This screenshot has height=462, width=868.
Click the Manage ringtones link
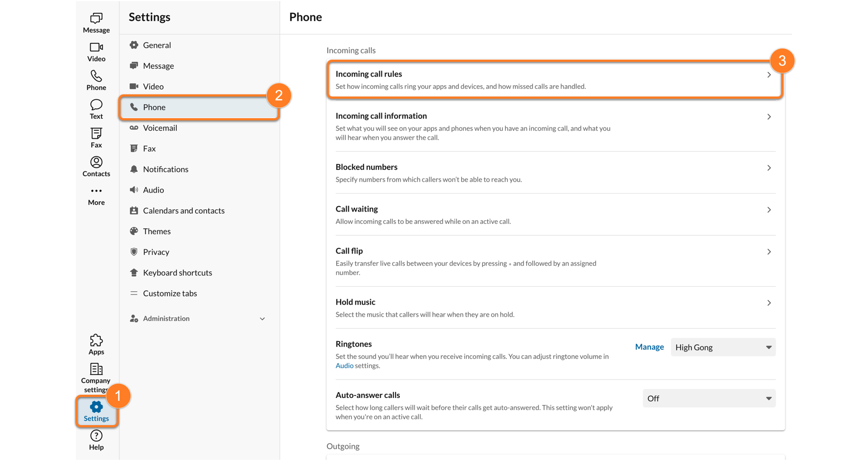pos(649,347)
